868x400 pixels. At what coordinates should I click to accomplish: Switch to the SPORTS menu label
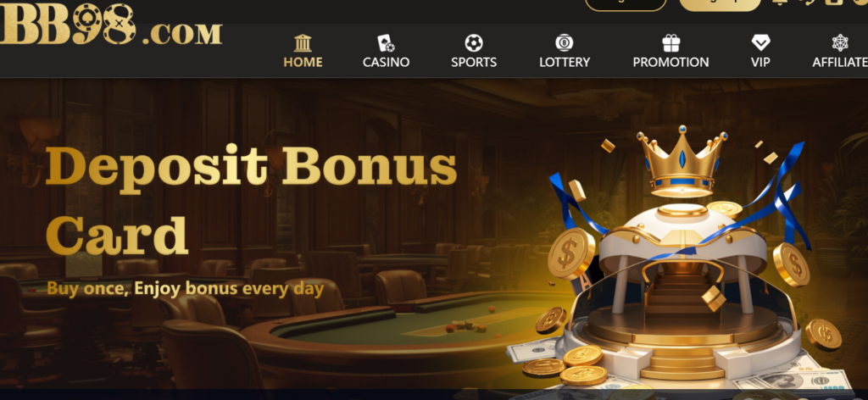point(474,63)
